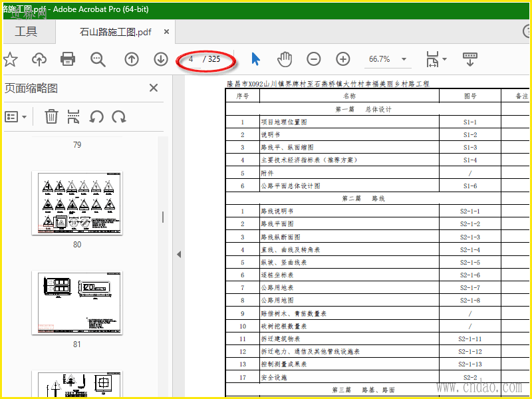Edit the current page number field
The width and height of the screenshot is (532, 399).
tap(191, 59)
